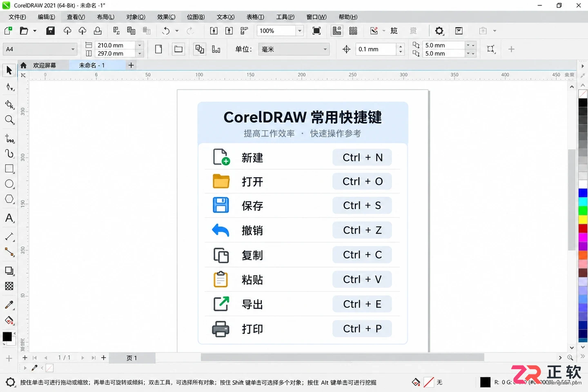Click the nudge distance 0.1 mm field
This screenshot has width=588, height=392.
point(376,49)
